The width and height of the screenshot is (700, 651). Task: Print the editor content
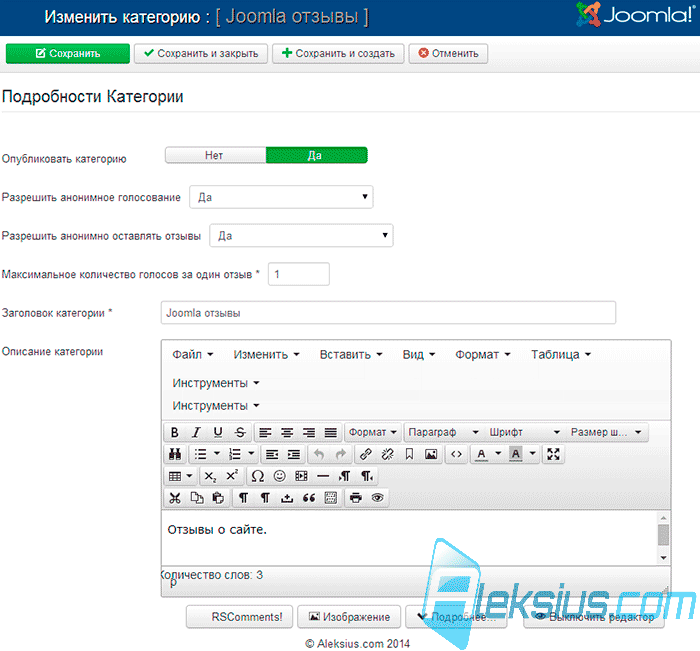356,498
